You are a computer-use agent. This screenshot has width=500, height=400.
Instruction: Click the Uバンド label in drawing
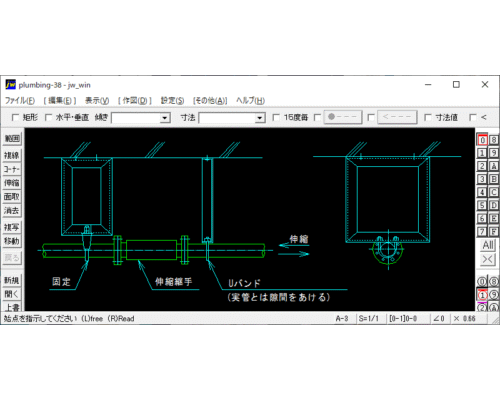coord(244,283)
